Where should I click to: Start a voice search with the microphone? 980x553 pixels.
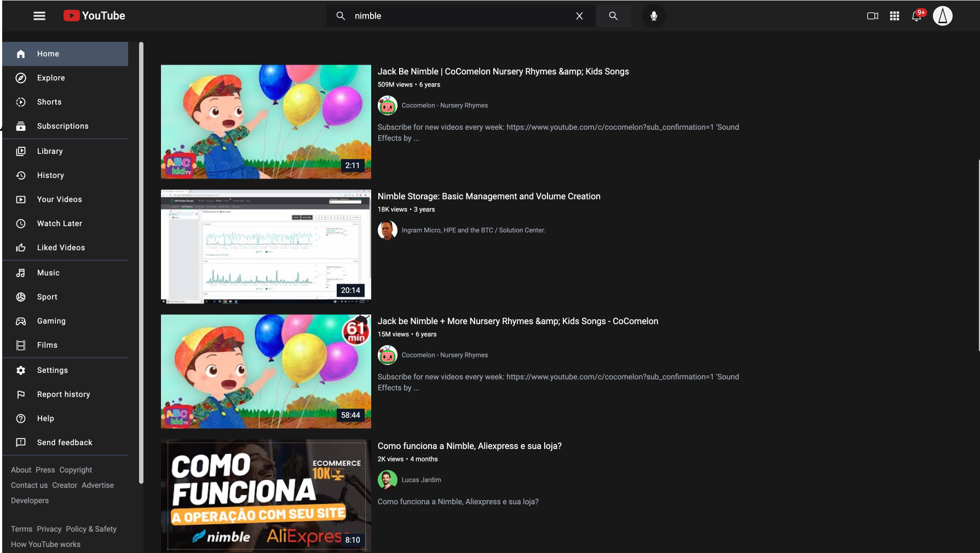tap(653, 16)
